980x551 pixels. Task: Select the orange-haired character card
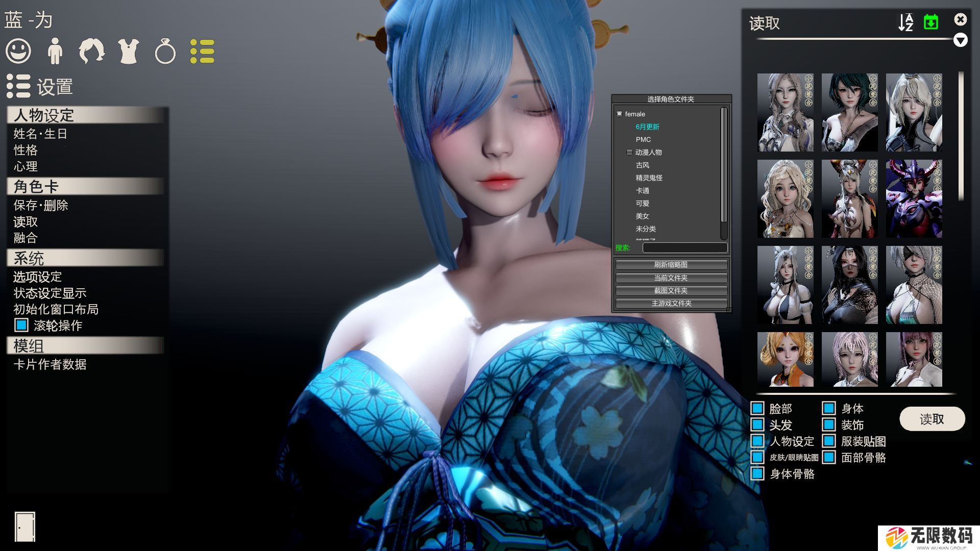786,359
